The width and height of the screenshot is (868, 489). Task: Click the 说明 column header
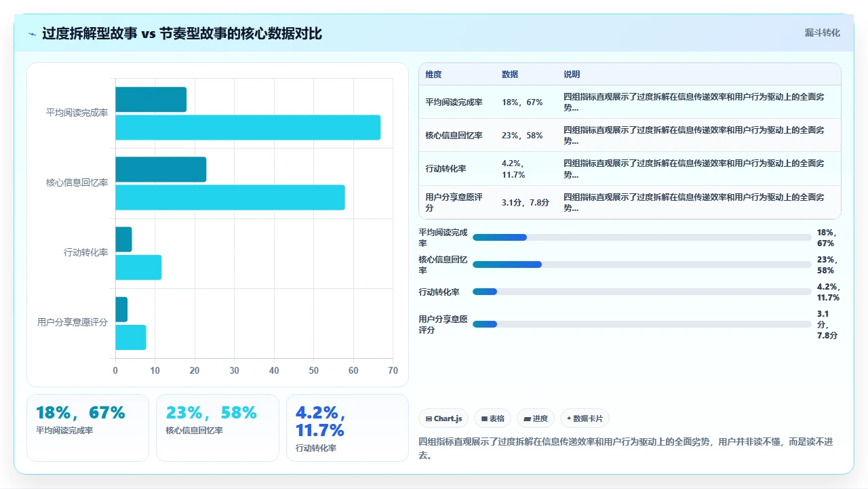click(572, 75)
